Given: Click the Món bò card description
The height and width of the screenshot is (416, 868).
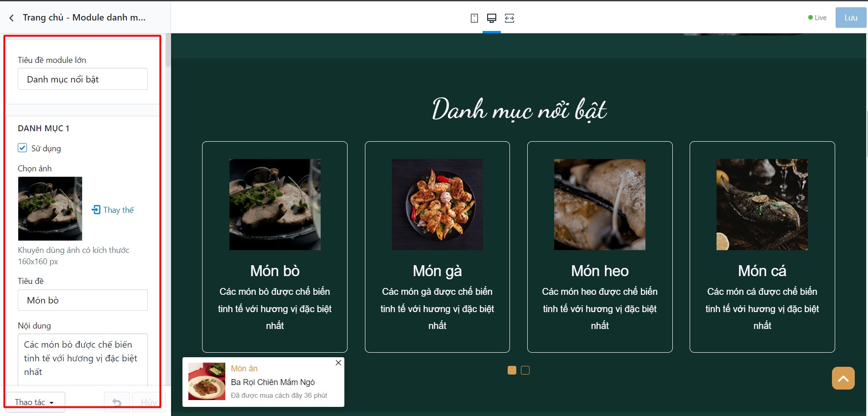Looking at the screenshot, I should 275,308.
